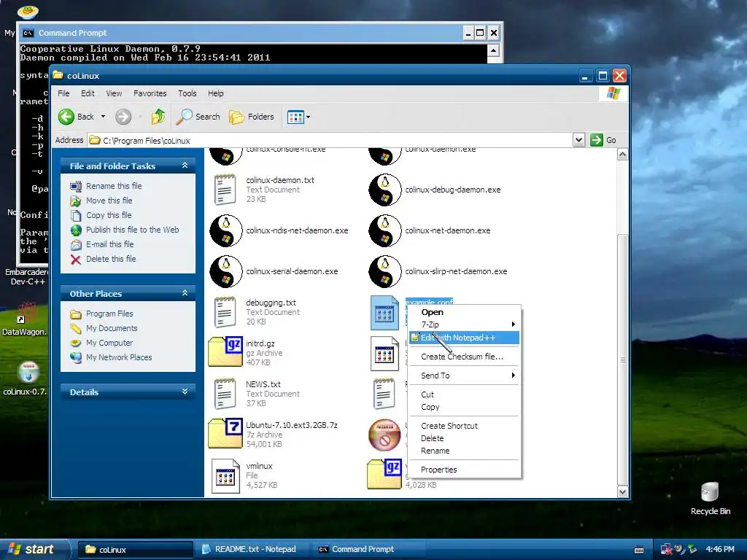Select colinux-net-daemon.exe icon

pyautogui.click(x=385, y=230)
